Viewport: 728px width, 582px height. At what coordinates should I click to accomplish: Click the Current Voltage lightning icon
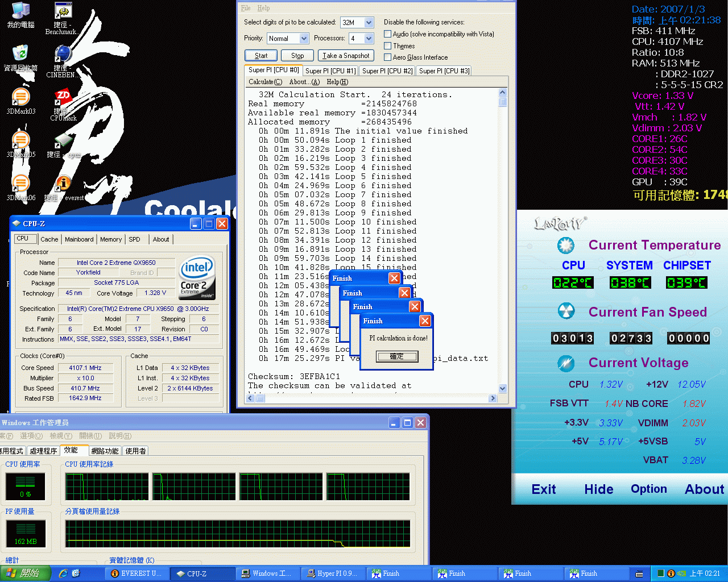coord(565,363)
